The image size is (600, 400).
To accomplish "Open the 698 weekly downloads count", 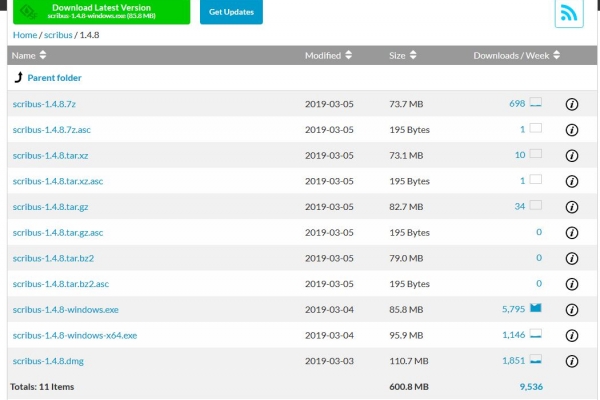I will (x=517, y=103).
